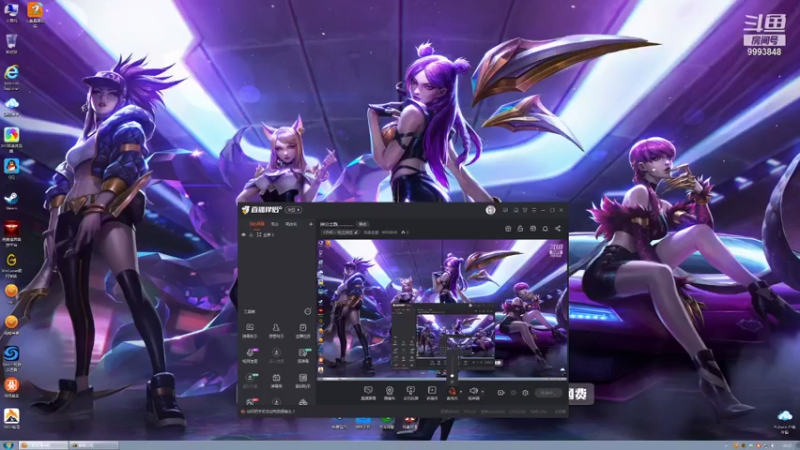Open the first tool in the toolbox grid

(x=250, y=330)
